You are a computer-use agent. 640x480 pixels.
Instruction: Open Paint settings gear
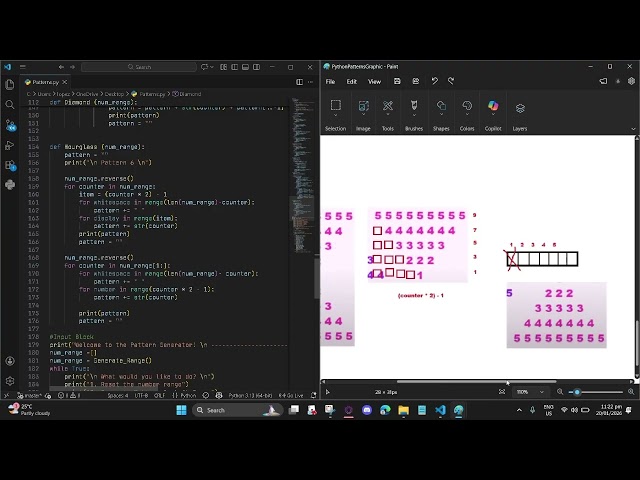pyautogui.click(x=631, y=81)
